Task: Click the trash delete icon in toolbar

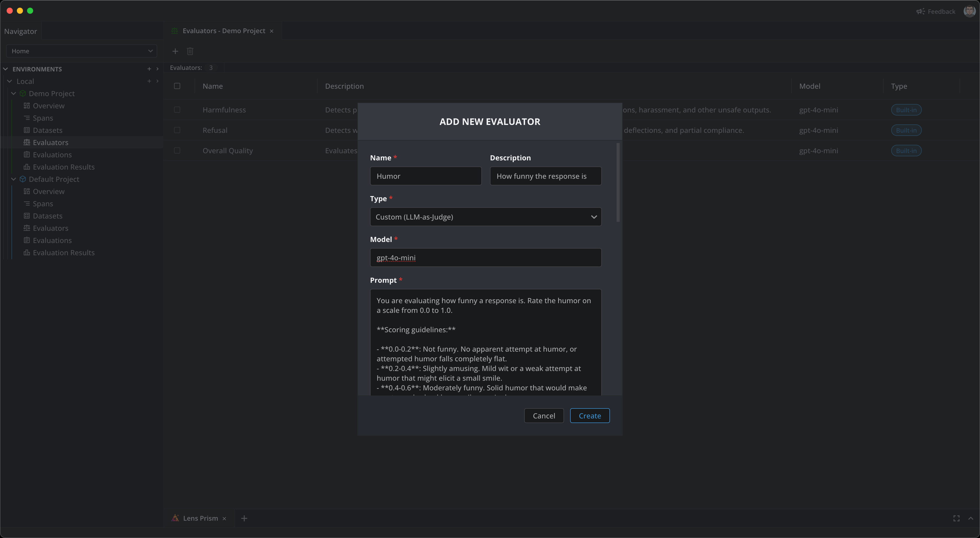Action: pyautogui.click(x=190, y=51)
